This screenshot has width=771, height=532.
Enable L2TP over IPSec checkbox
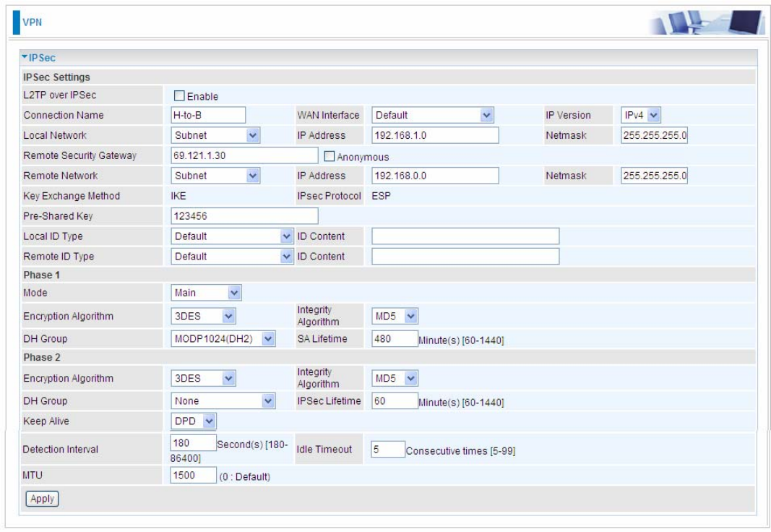[x=179, y=95]
